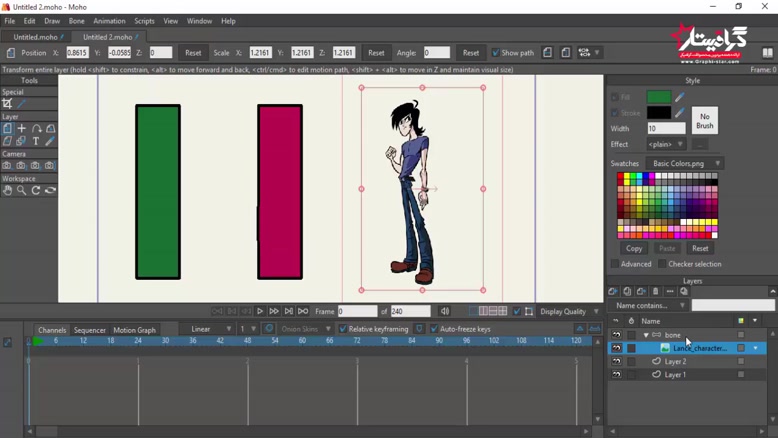Click Reset next to Position fields

tap(193, 53)
